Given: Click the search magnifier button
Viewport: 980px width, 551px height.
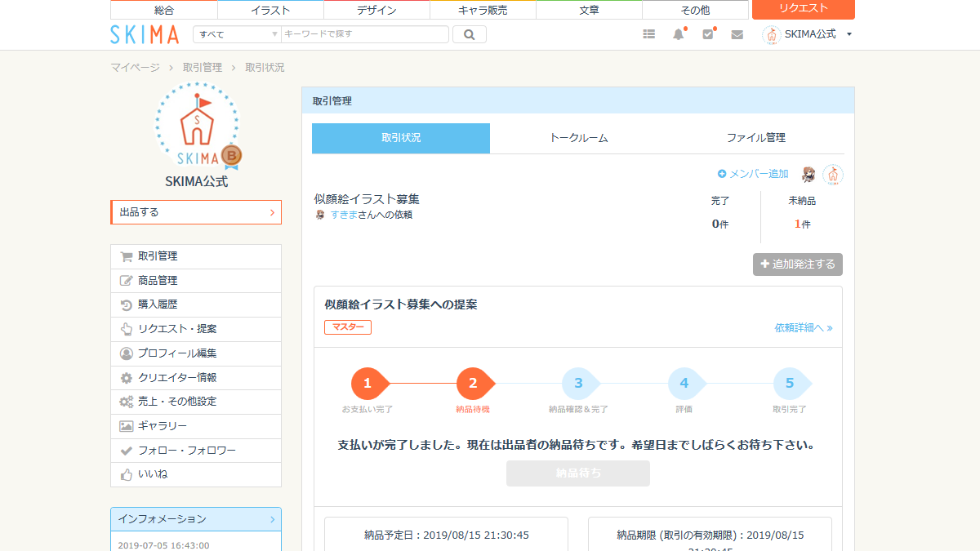Looking at the screenshot, I should 469,34.
